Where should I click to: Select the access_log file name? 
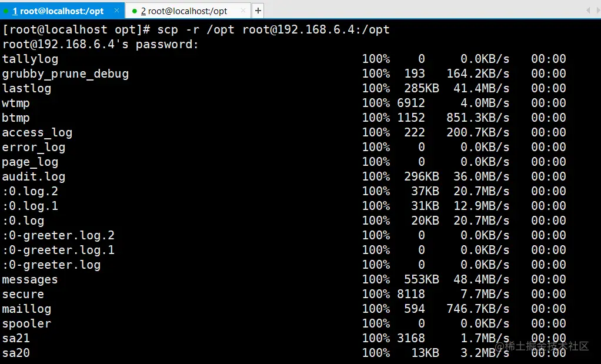37,132
